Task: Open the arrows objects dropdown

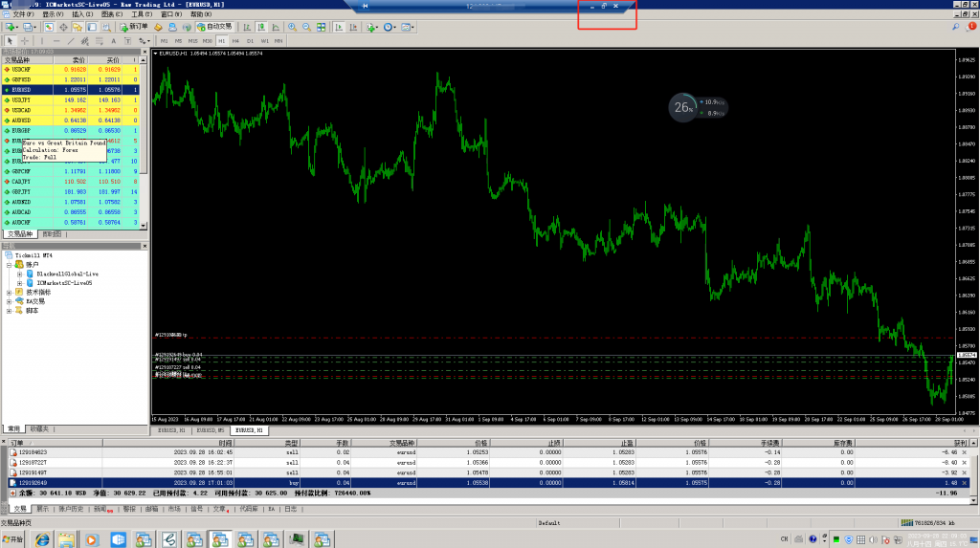Action: (x=144, y=40)
